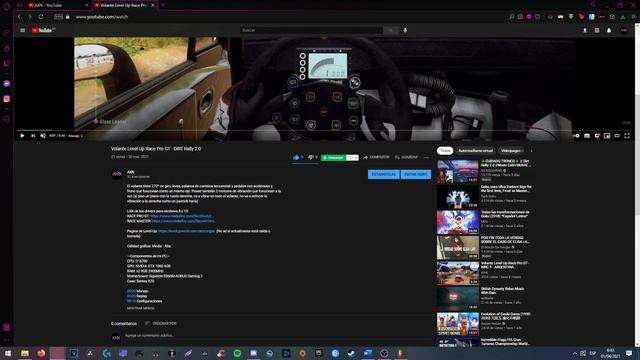Open the Dirt Rally 2.0 suggested thumbnail

pyautogui.click(x=458, y=171)
